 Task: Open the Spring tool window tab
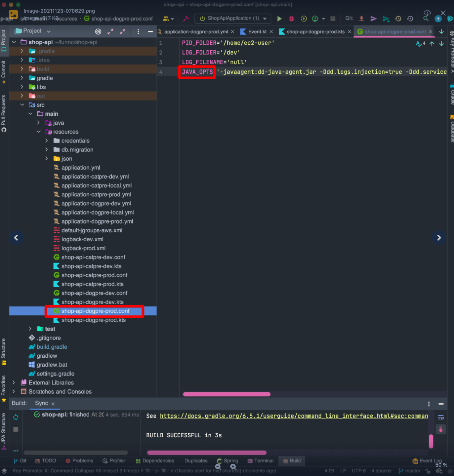[x=227, y=461]
